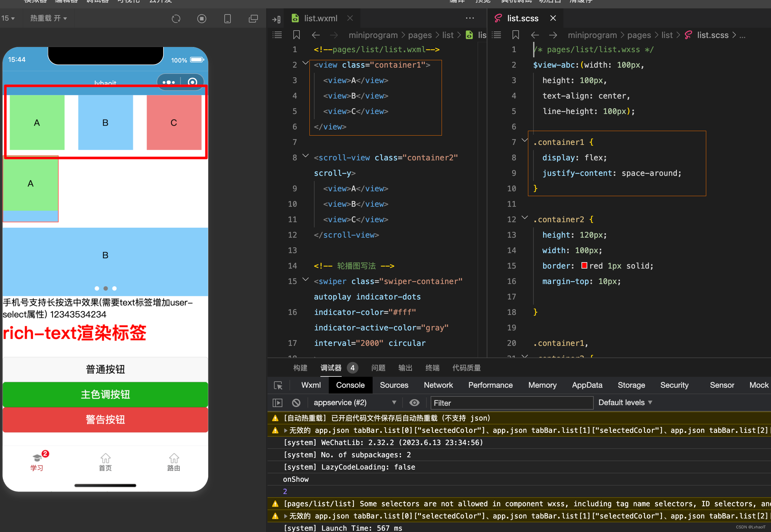This screenshot has height=532, width=771.
Task: Click the mini program capsule close circle
Action: pos(192,82)
